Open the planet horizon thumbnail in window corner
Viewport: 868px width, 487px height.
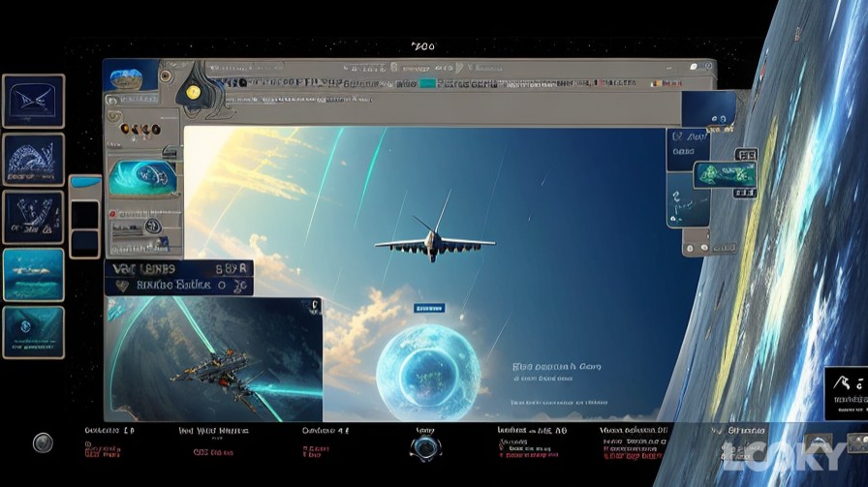[130, 76]
